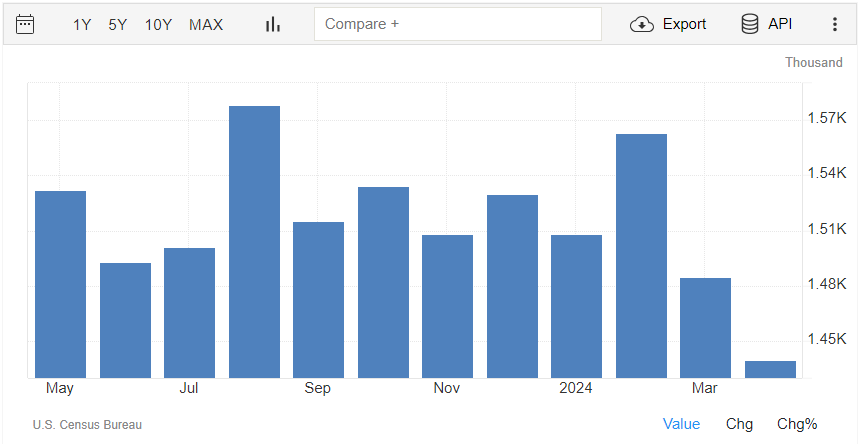
Task: Click the Nov x-axis label
Action: 446,388
